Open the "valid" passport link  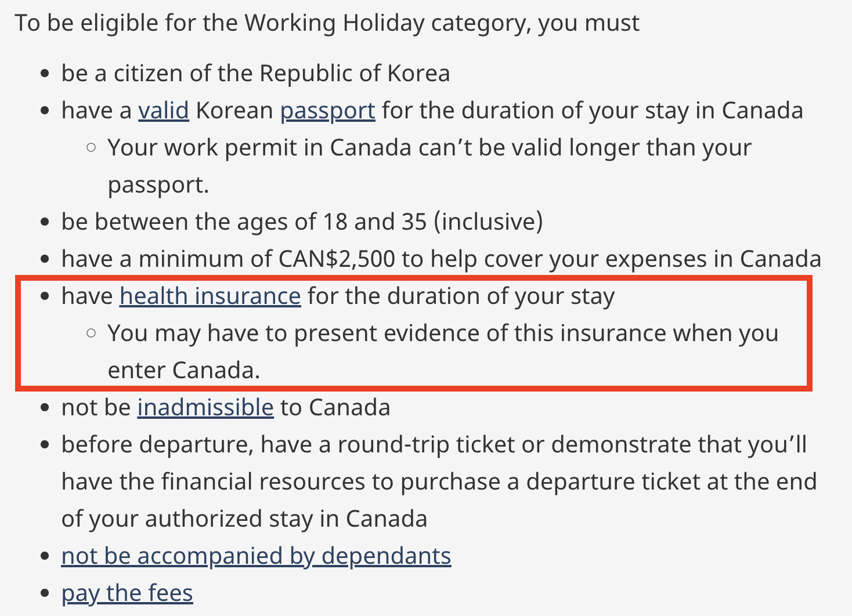[x=164, y=110]
